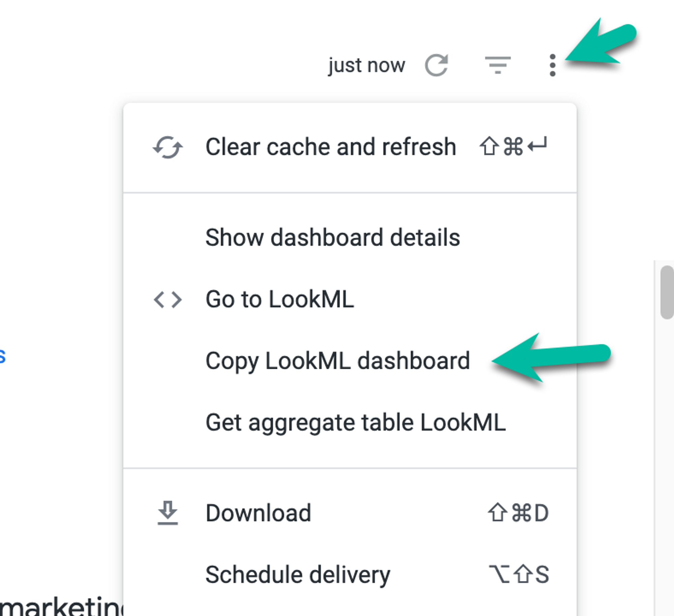Image resolution: width=674 pixels, height=616 pixels.
Task: Select Schedule delivery option
Action: pos(298,574)
